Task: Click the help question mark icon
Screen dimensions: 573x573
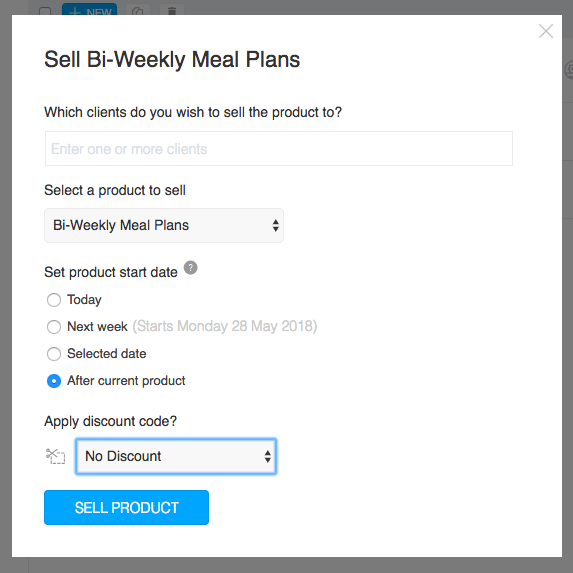Action: coord(190,267)
